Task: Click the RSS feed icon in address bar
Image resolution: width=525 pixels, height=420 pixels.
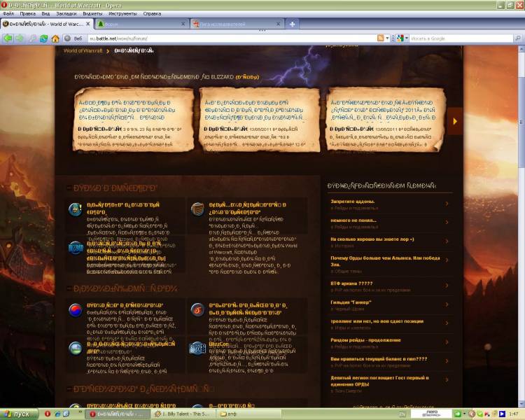Action: click(380, 38)
